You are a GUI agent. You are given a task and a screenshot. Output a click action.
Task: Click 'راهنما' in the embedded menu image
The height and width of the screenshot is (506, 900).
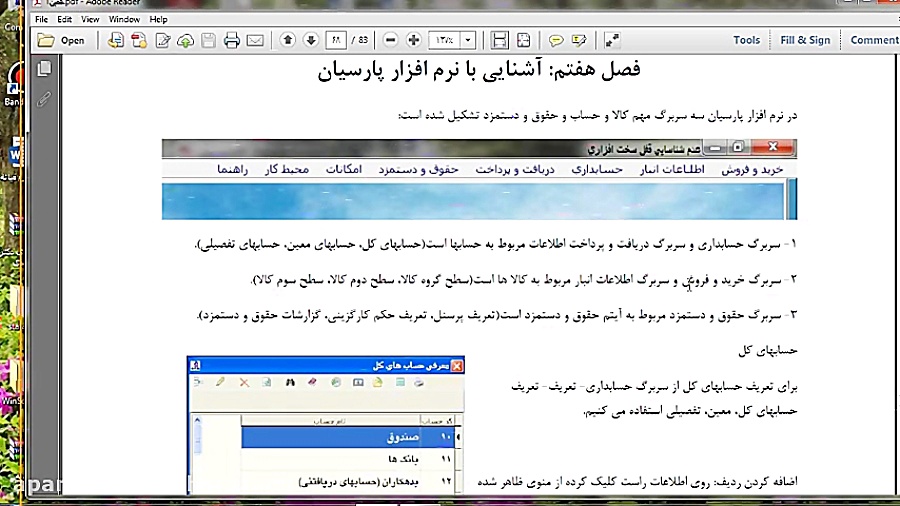pyautogui.click(x=232, y=169)
